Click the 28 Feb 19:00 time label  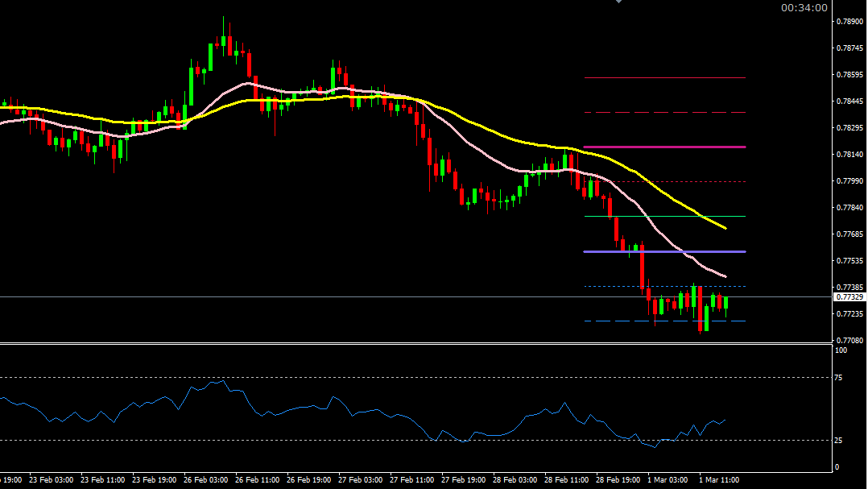point(618,480)
